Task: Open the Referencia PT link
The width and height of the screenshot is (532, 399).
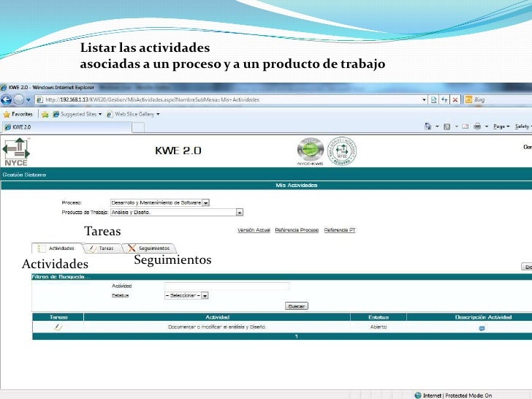Action: click(x=340, y=230)
